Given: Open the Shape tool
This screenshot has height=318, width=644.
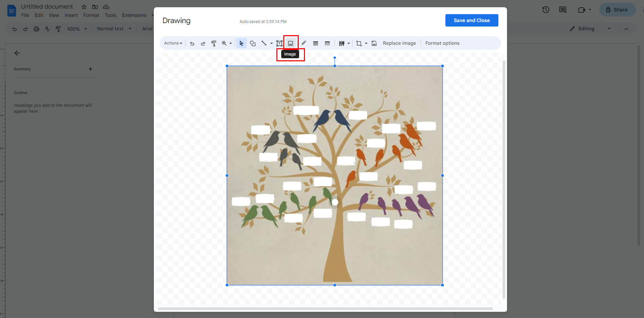Looking at the screenshot, I should 253,43.
